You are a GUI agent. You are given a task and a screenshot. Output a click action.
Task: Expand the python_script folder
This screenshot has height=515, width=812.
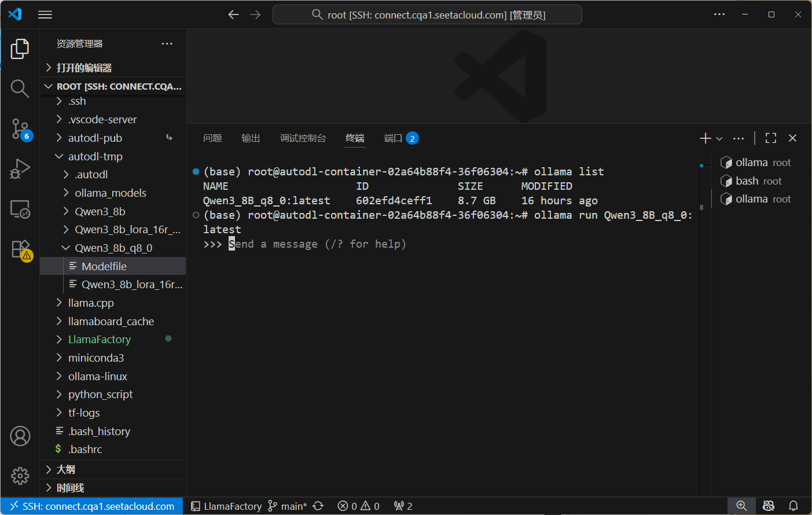coord(113,395)
